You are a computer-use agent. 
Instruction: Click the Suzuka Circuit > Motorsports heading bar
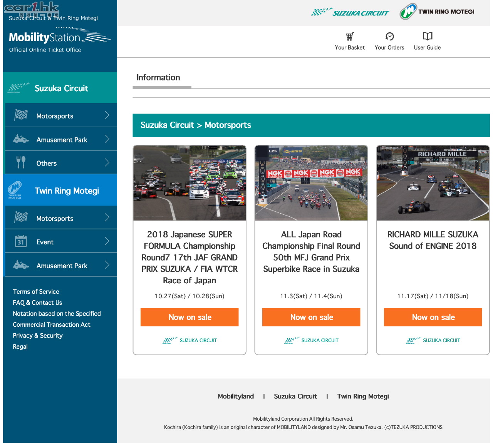tap(311, 125)
